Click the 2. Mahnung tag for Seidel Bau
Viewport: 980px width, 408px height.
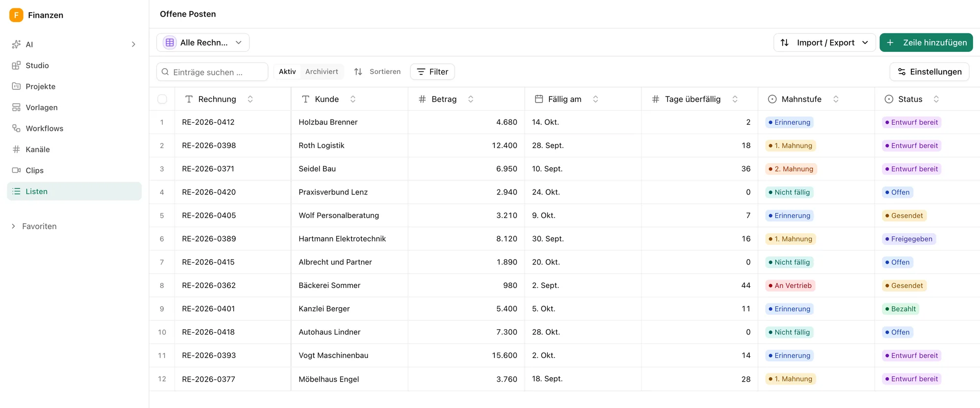coord(791,169)
